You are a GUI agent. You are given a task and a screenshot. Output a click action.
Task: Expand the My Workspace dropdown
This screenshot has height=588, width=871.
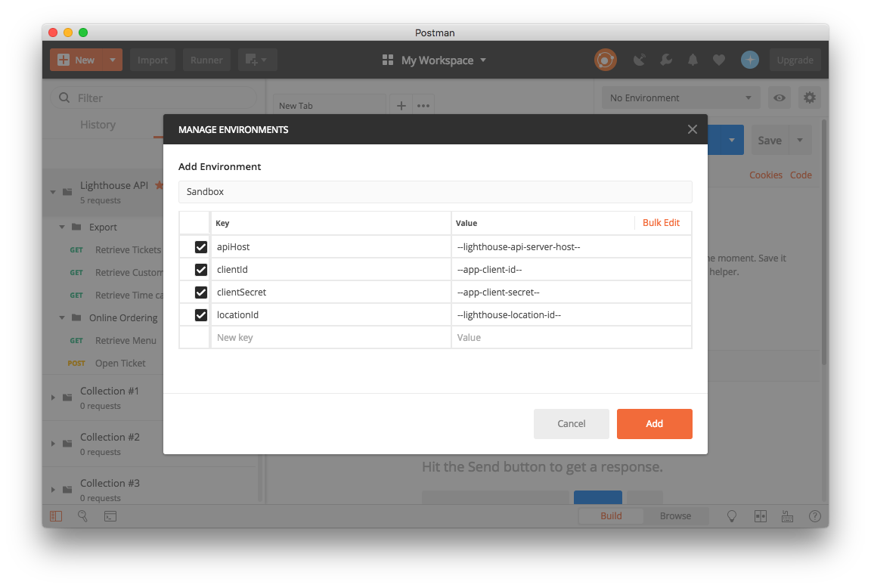pos(435,60)
